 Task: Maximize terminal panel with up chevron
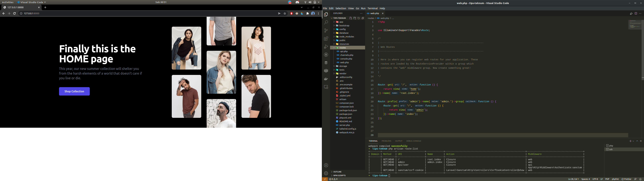(637, 141)
